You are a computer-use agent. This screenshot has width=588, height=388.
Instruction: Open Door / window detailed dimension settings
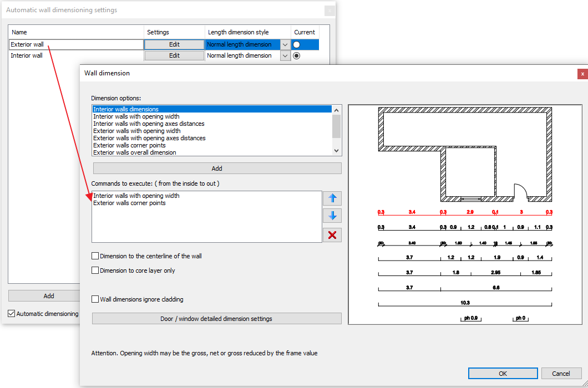tap(216, 319)
